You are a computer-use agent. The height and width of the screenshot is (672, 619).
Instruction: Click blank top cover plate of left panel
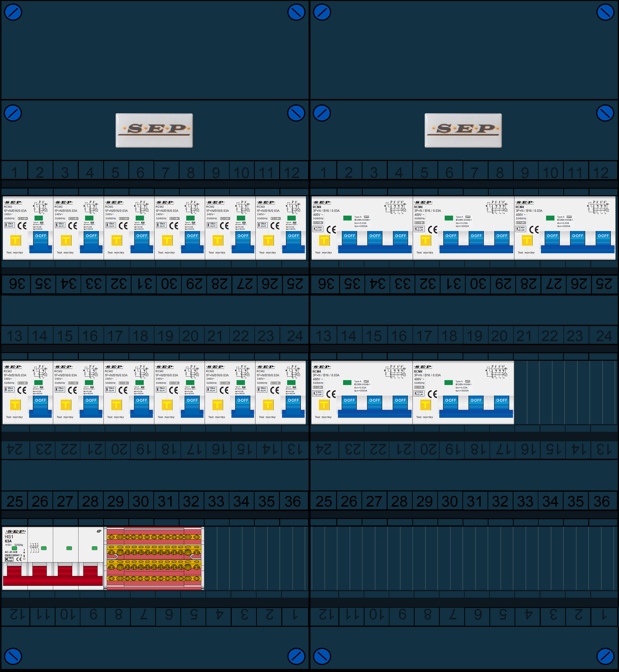pos(155,50)
